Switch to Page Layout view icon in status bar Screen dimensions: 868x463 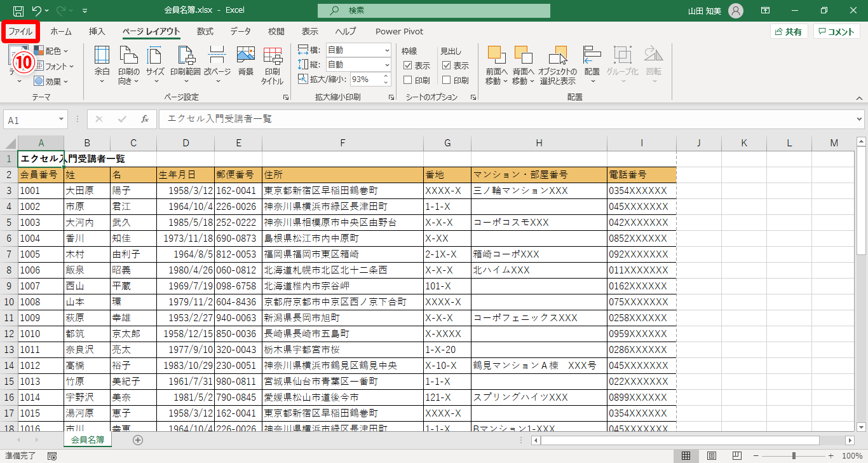tap(712, 456)
